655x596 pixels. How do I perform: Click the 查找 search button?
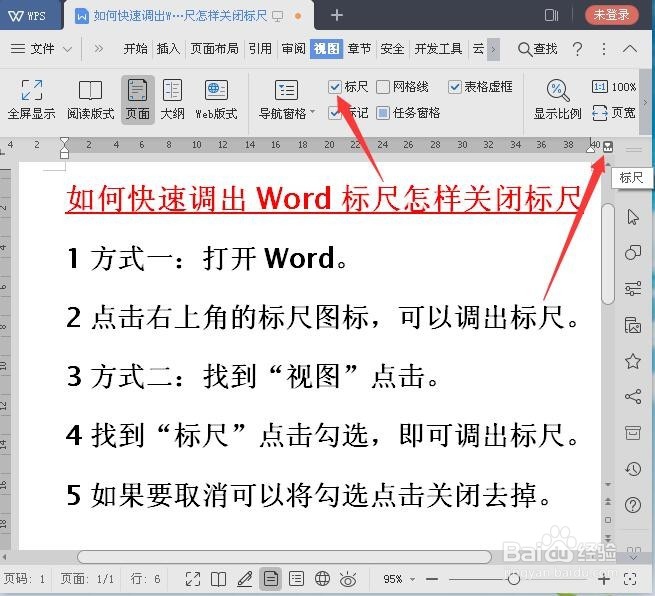537,49
